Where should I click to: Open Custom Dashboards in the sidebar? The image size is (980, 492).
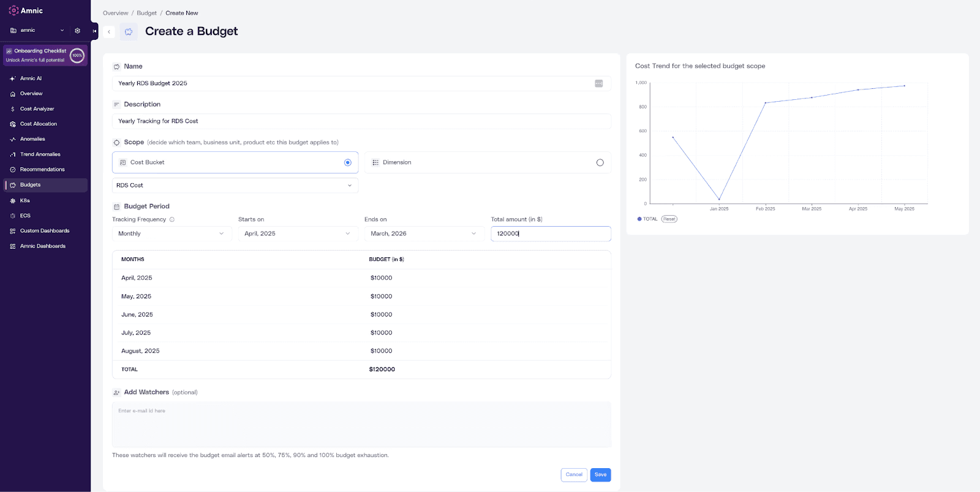[x=45, y=231]
